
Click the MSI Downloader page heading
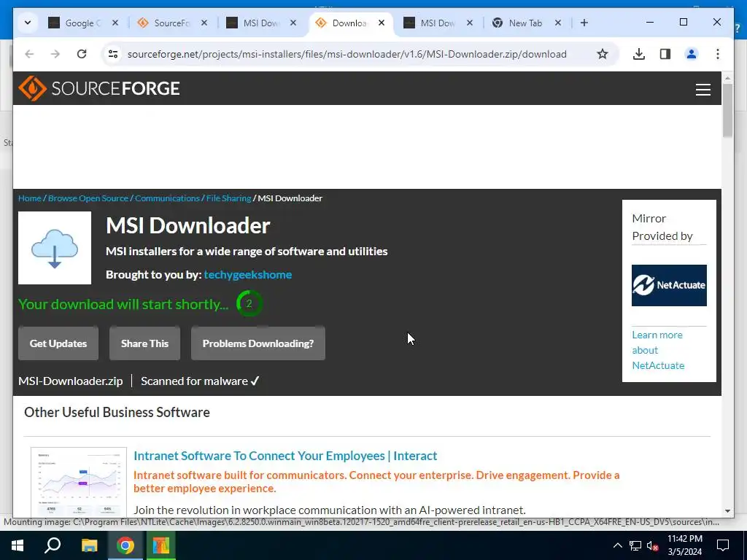188,226
